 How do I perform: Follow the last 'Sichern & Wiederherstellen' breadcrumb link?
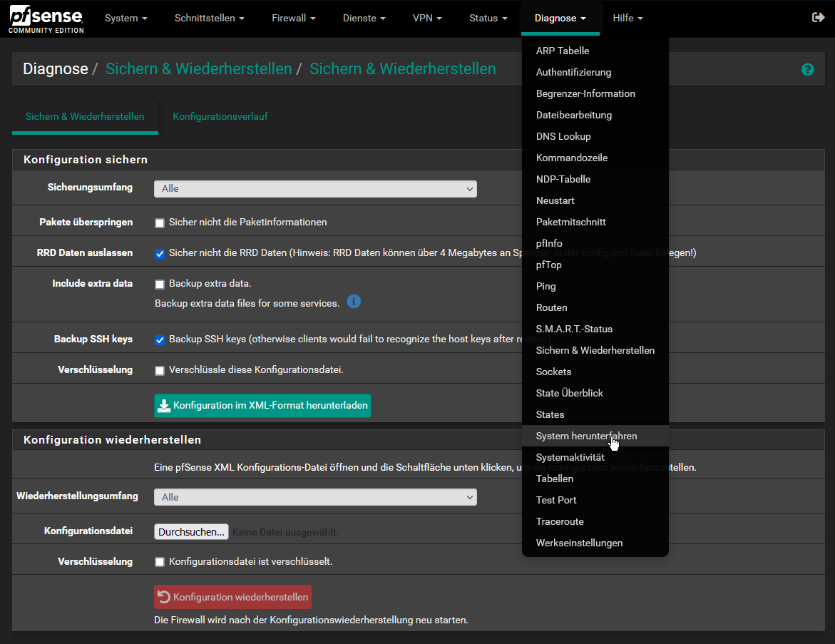tap(403, 68)
